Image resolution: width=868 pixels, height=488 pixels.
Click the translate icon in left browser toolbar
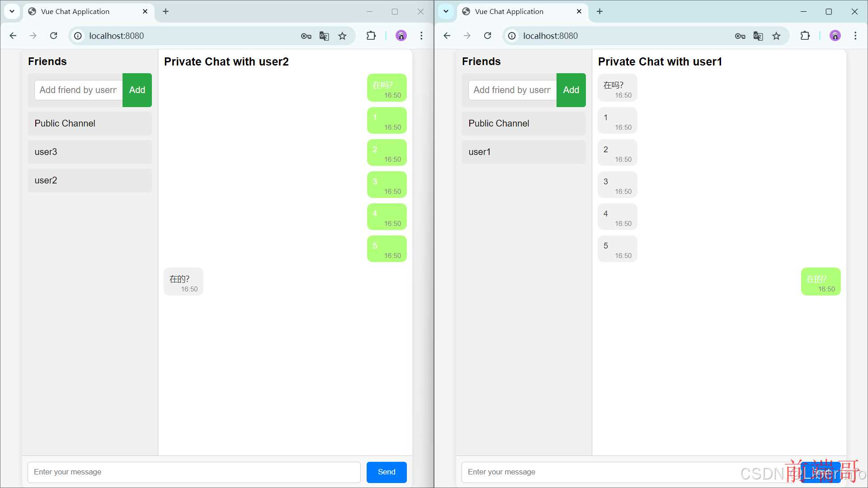click(x=323, y=36)
